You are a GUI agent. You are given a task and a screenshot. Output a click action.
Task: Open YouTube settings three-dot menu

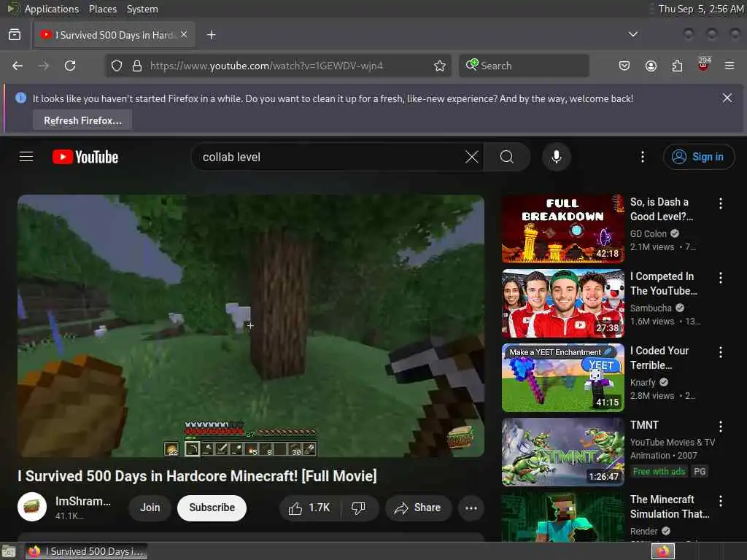click(642, 157)
